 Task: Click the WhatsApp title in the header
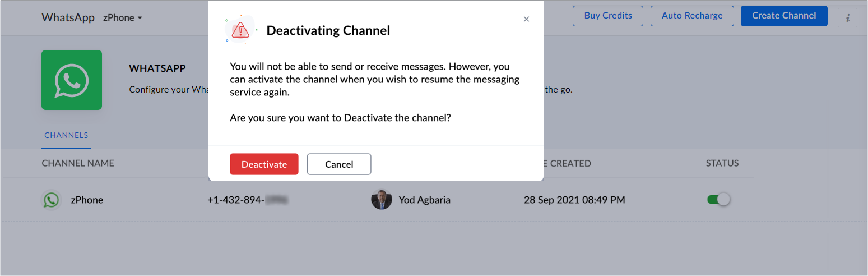click(x=68, y=17)
